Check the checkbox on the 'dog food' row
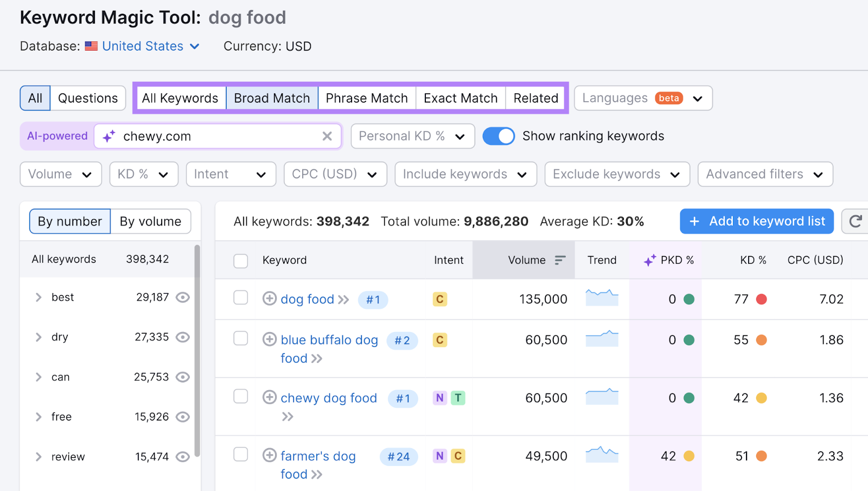Image resolution: width=868 pixels, height=491 pixels. point(240,299)
